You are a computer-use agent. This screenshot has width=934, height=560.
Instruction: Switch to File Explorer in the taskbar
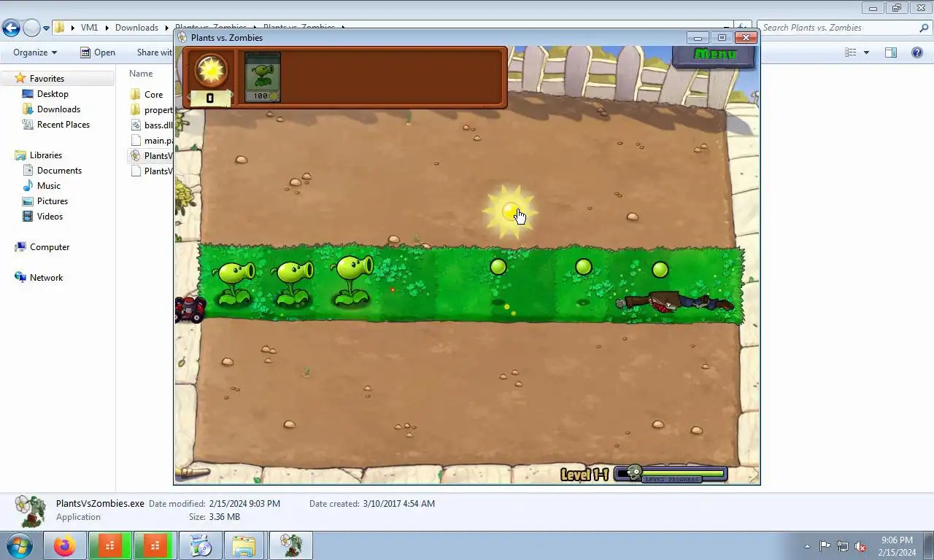click(244, 545)
